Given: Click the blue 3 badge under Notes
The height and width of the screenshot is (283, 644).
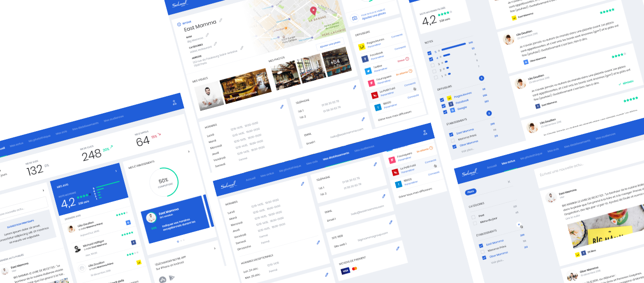Looking at the screenshot, I should click(x=481, y=78).
